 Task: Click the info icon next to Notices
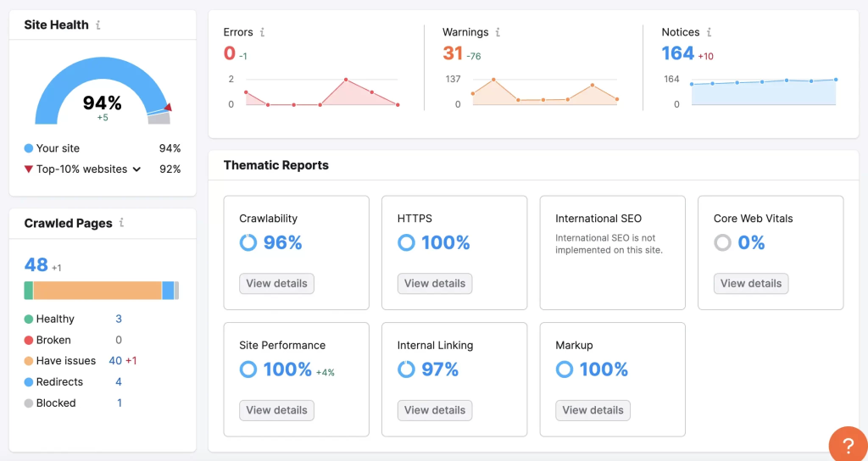pyautogui.click(x=709, y=32)
